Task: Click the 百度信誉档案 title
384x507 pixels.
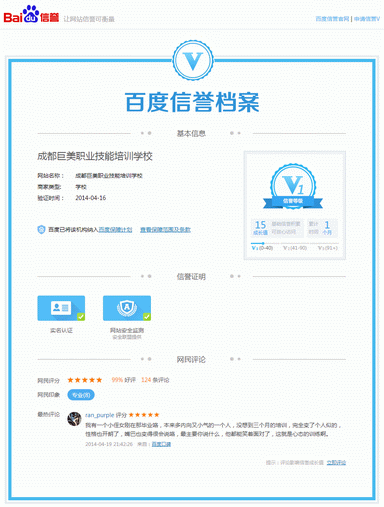Action: 192,102
